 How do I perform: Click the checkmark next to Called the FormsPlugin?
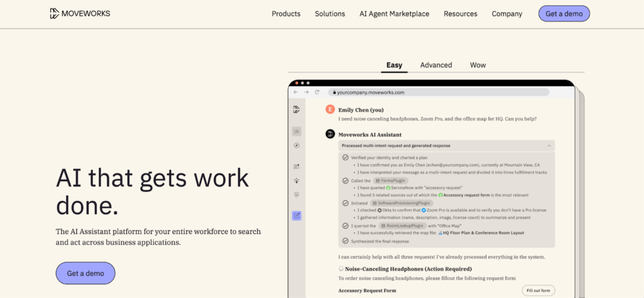(x=345, y=180)
